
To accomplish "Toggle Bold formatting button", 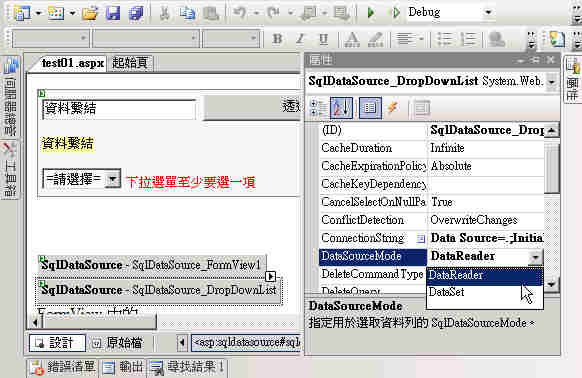I will click(x=277, y=39).
